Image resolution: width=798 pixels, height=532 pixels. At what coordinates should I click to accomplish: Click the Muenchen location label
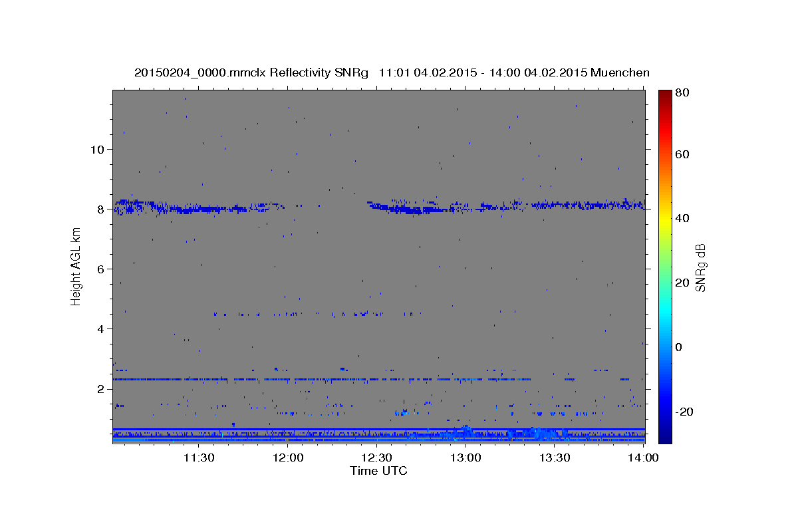pyautogui.click(x=619, y=72)
